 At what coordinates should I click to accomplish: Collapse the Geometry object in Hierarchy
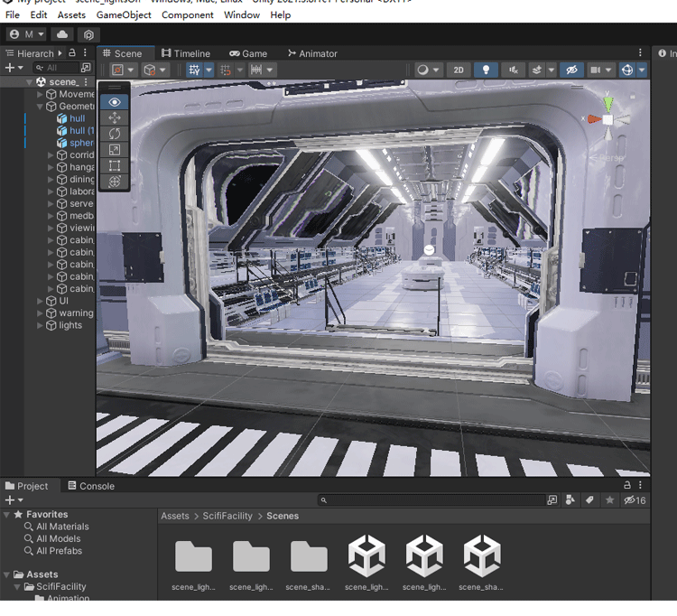40,107
